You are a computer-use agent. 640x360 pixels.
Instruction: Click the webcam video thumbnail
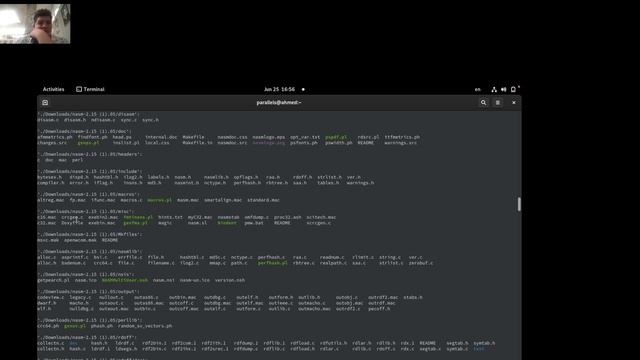point(35,24)
